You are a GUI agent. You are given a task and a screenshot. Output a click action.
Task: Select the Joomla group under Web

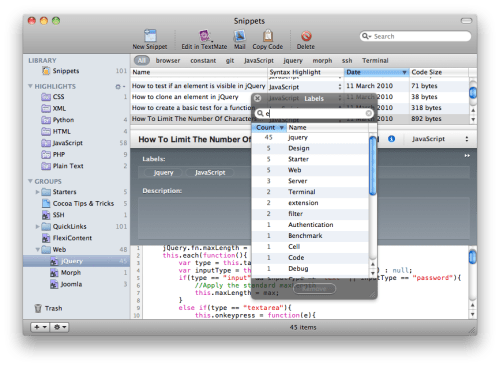click(x=71, y=284)
